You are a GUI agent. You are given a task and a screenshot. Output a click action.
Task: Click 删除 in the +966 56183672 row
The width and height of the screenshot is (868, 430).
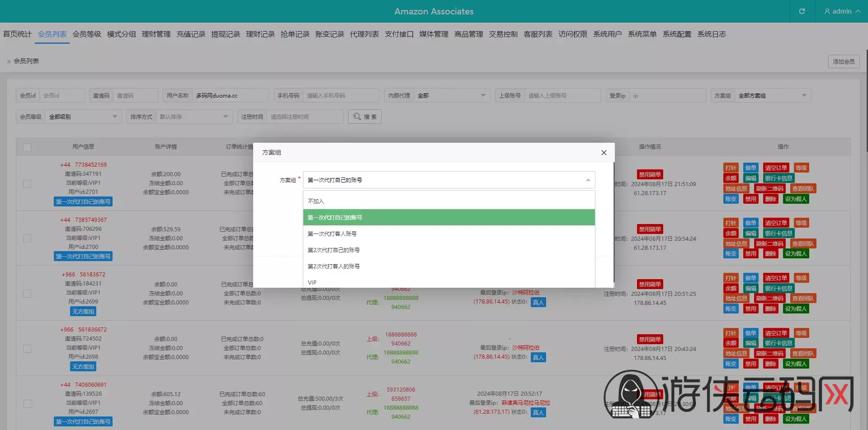pos(770,309)
